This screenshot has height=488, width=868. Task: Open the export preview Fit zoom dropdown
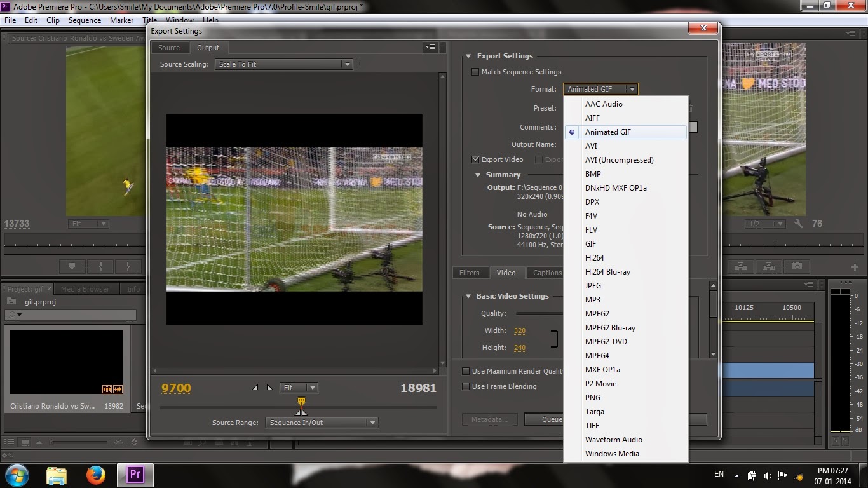coord(298,388)
